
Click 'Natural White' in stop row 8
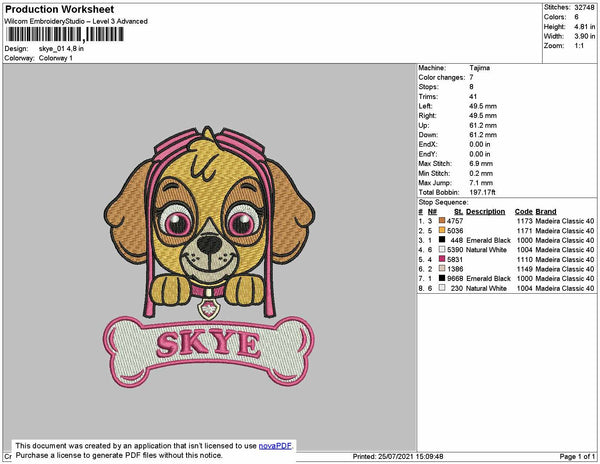click(x=486, y=288)
